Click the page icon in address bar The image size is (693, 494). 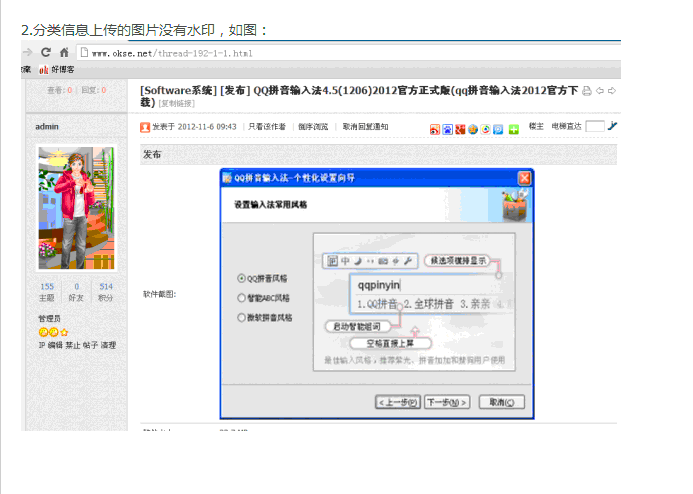pyautogui.click(x=84, y=53)
